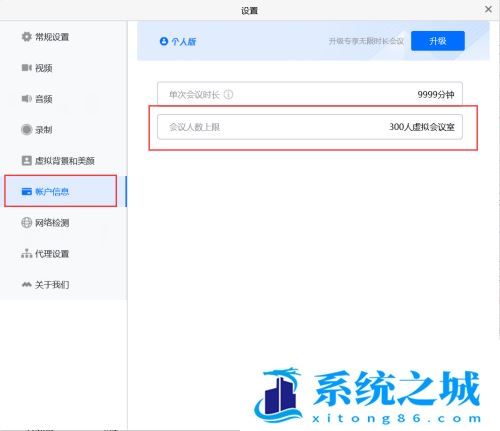
Task: Click the speaker icon for 音频 settings
Action: point(26,99)
